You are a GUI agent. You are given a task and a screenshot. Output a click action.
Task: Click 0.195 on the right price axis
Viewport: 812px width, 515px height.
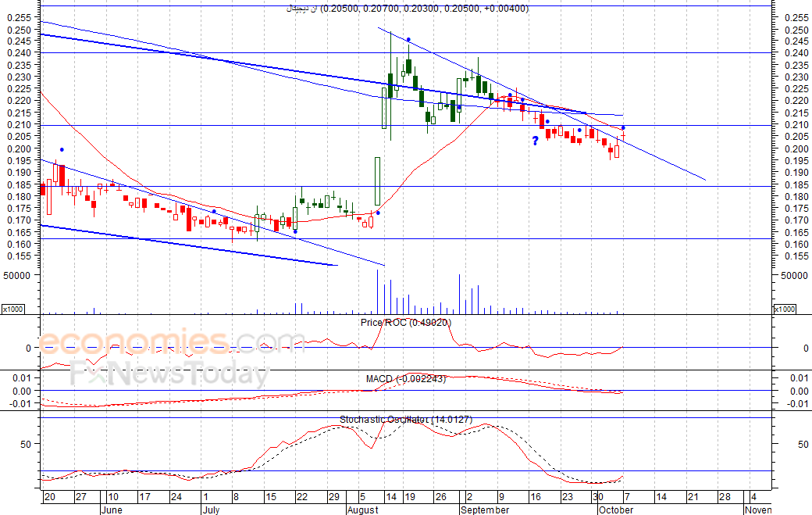click(x=796, y=161)
